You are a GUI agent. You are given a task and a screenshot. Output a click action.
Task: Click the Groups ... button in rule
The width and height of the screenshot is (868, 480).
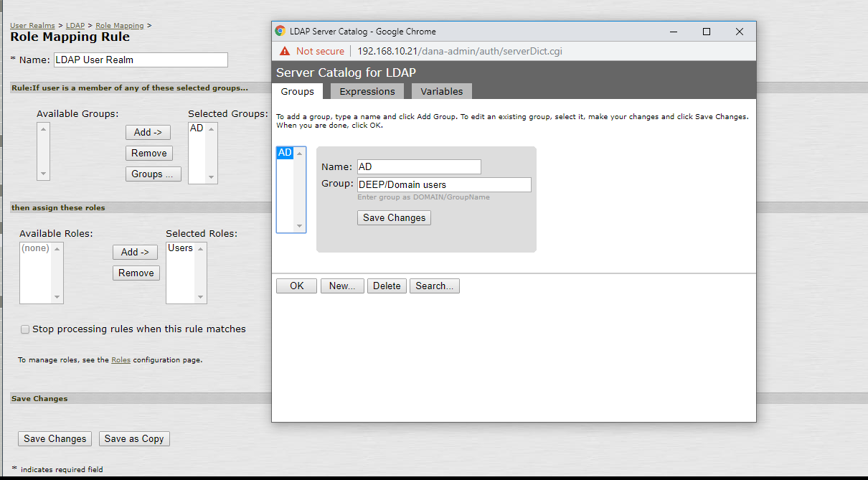coord(152,174)
